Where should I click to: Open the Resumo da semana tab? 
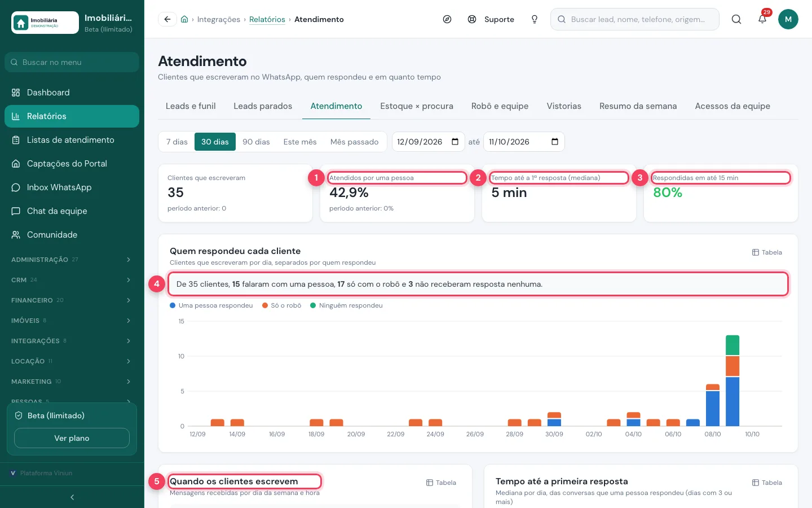638,106
